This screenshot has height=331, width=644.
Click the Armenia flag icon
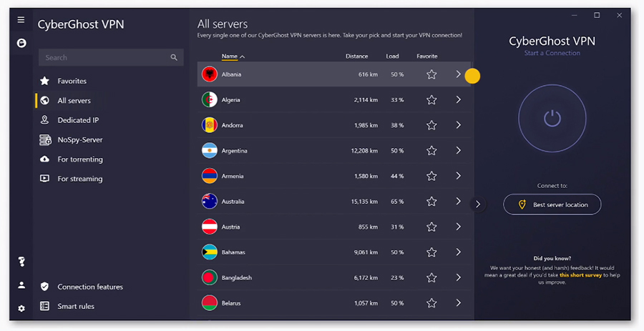210,176
